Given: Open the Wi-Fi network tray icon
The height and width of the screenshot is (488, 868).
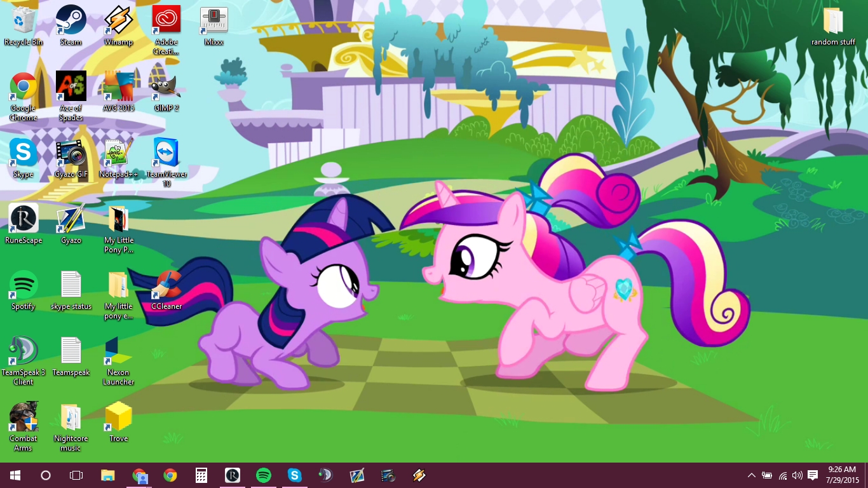Looking at the screenshot, I should coord(782,475).
